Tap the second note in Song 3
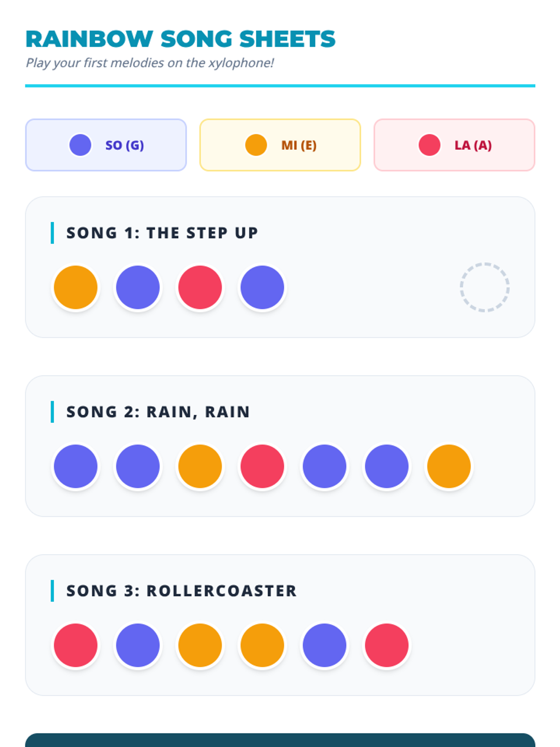This screenshot has width=560, height=747. click(138, 645)
